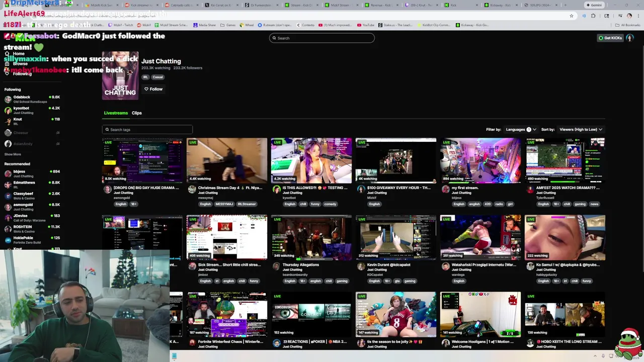Open Languages filter dropdown
Screen dimensions: 644x362
521,130
